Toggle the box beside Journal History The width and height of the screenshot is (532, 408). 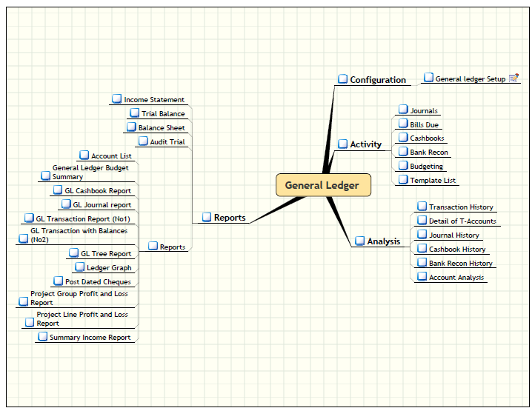(x=422, y=235)
